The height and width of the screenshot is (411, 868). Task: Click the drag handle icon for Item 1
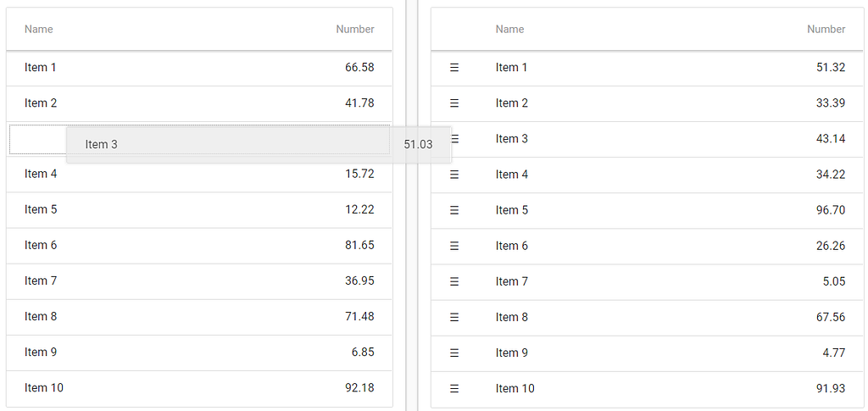(x=454, y=68)
